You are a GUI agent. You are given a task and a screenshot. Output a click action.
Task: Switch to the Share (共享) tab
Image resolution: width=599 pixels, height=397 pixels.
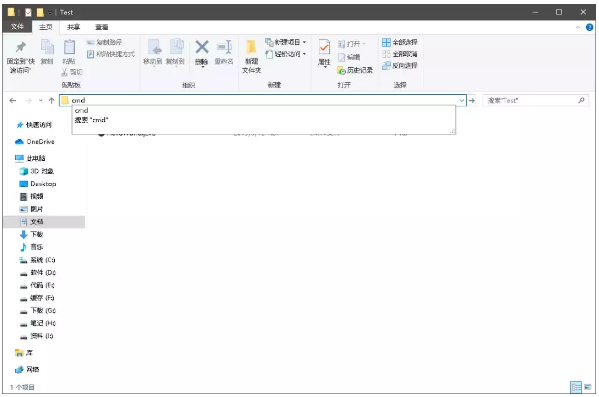[x=73, y=27]
